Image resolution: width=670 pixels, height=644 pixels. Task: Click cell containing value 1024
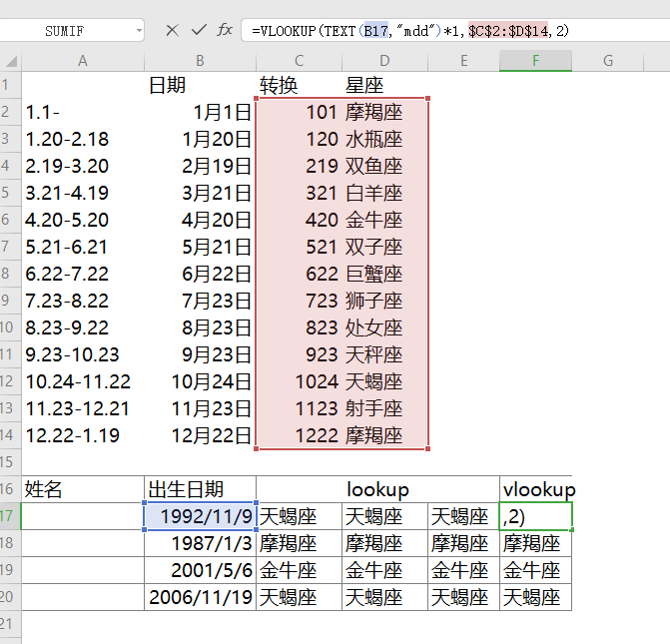300,381
